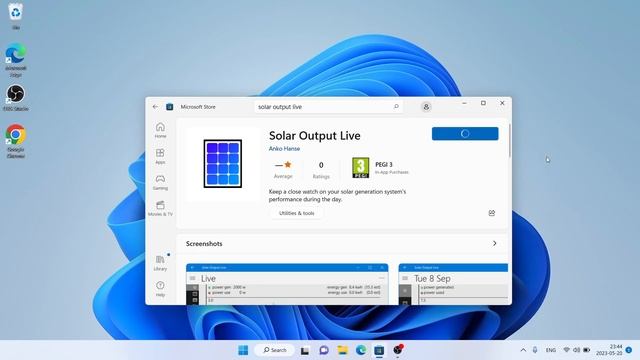Open Apps in the Store sidebar
The width and height of the screenshot is (640, 360).
tap(160, 156)
